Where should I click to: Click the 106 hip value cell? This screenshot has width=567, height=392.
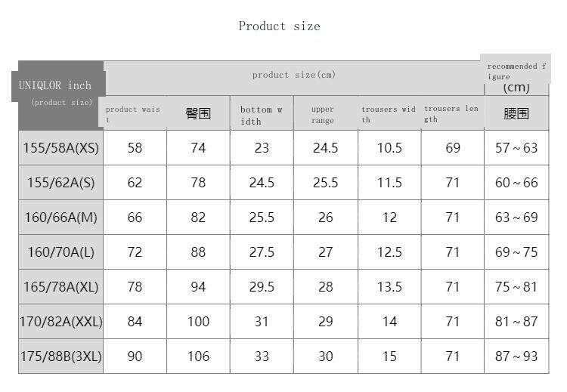[x=198, y=357]
